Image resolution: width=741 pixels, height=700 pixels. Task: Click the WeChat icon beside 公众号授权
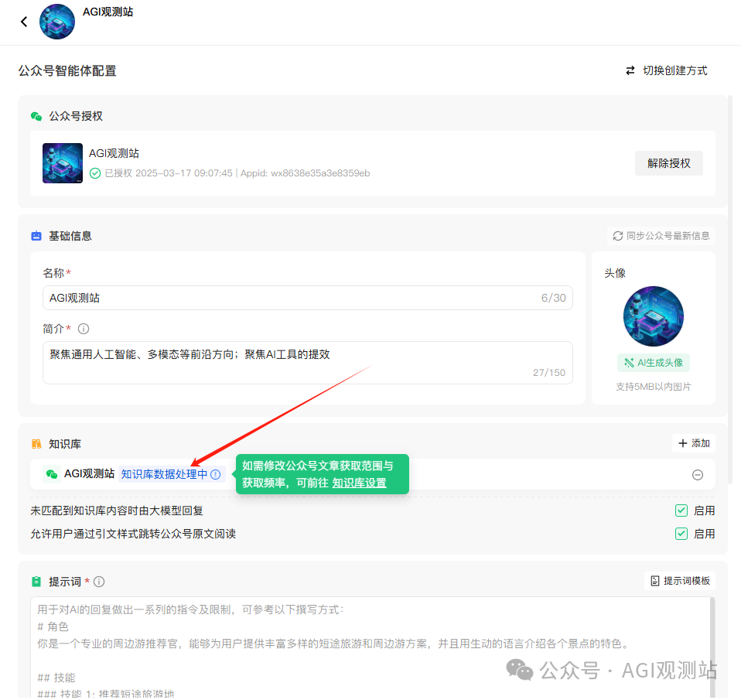point(36,116)
